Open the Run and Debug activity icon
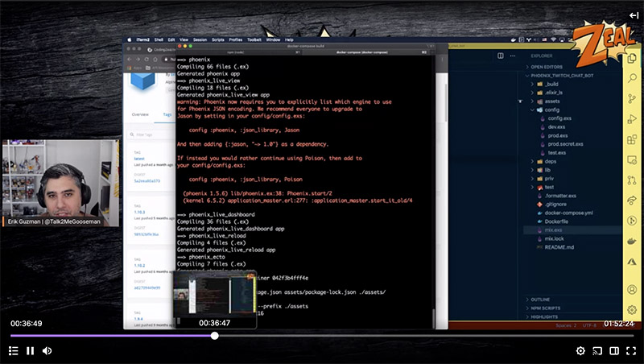This screenshot has width=644, height=364. [632, 119]
